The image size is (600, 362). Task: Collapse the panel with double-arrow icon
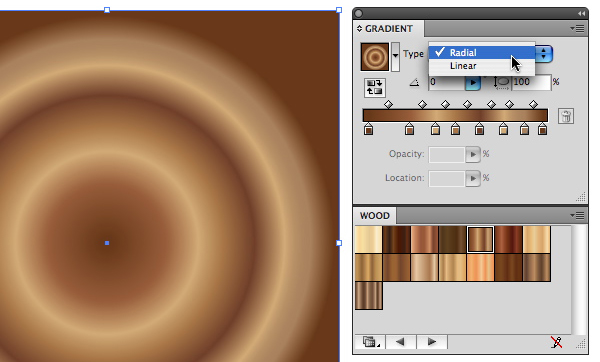(x=581, y=13)
